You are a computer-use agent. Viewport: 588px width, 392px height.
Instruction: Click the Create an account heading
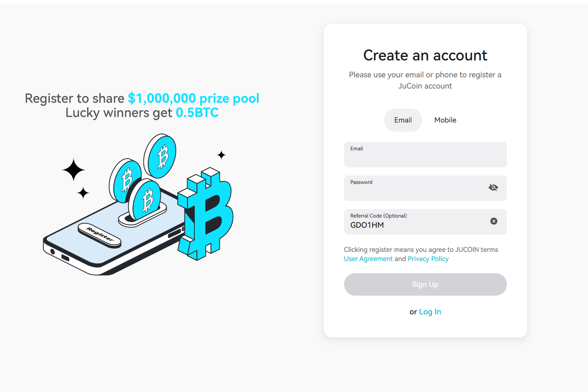tap(425, 55)
